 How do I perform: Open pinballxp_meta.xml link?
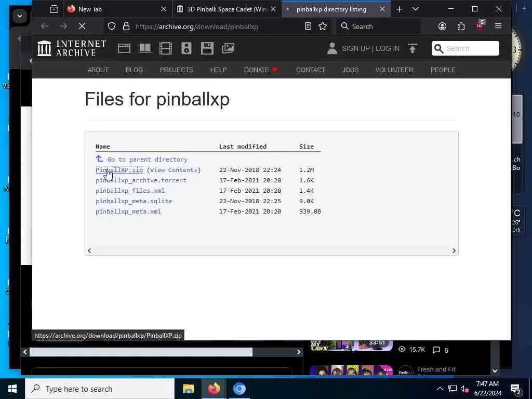[x=128, y=211]
